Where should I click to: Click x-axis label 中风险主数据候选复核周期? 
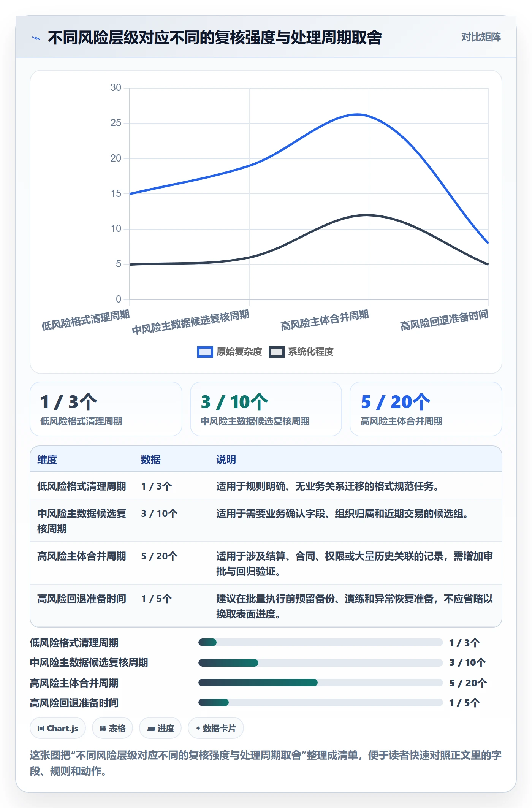click(x=190, y=322)
